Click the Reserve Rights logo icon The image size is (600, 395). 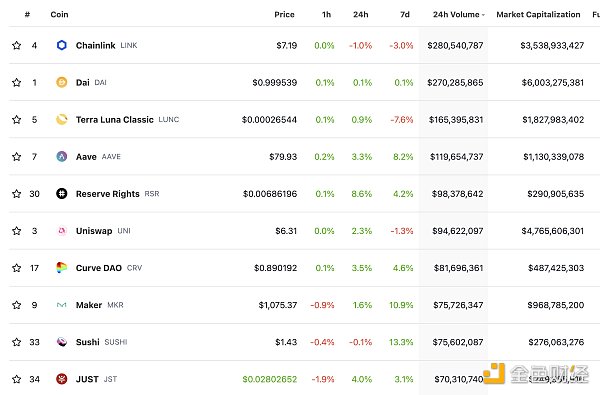point(62,194)
